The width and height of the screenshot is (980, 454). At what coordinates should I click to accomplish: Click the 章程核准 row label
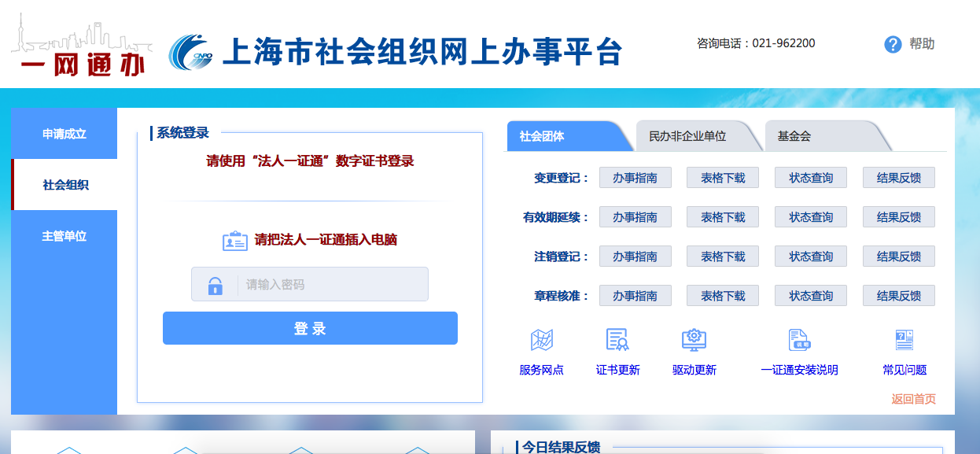561,296
